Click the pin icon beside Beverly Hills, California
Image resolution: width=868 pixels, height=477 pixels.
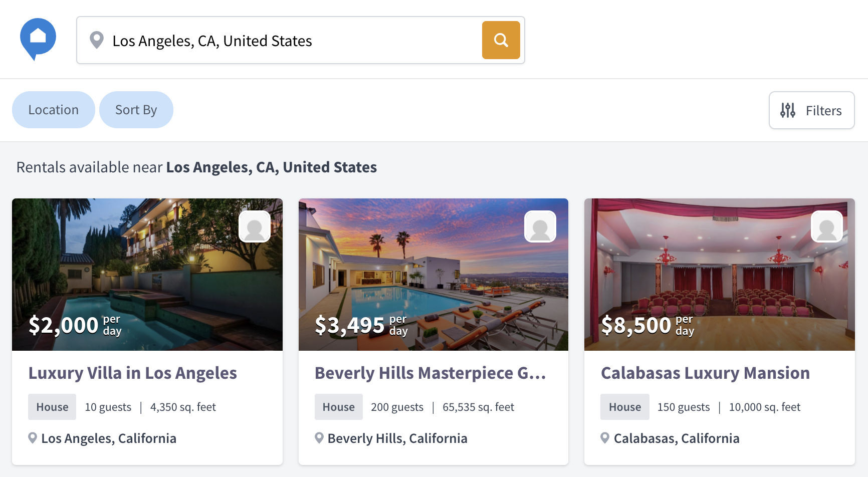pos(319,438)
